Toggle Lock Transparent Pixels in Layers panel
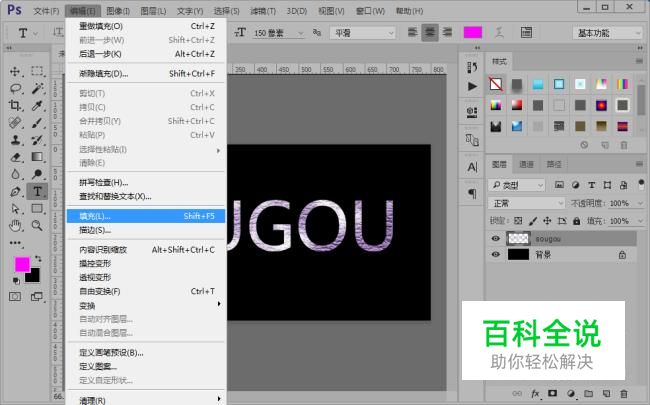Viewport: 650px width, 405px height. click(518, 221)
